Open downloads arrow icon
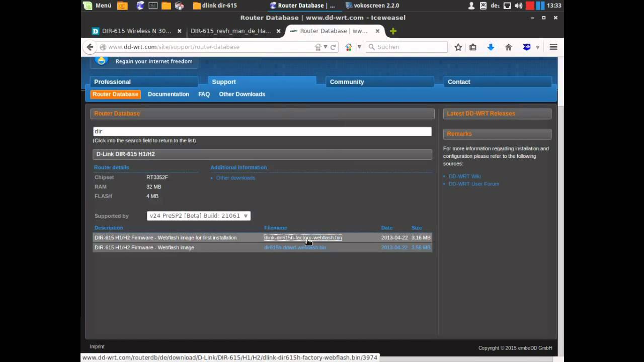 [491, 47]
